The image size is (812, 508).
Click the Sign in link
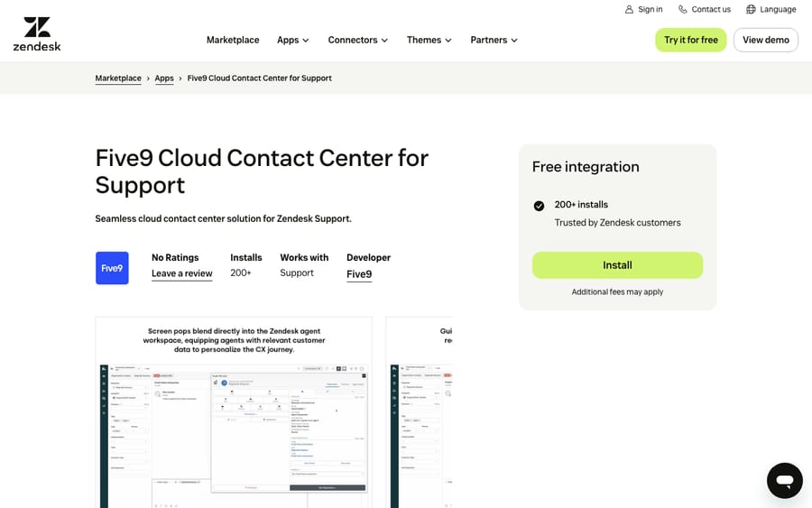pos(651,9)
